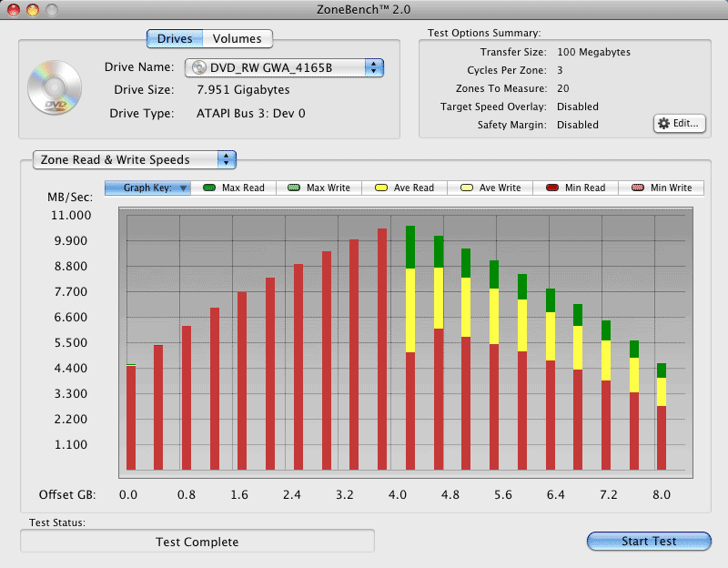The height and width of the screenshot is (568, 728).
Task: Click the tallest green Max Read bar
Action: (x=410, y=246)
